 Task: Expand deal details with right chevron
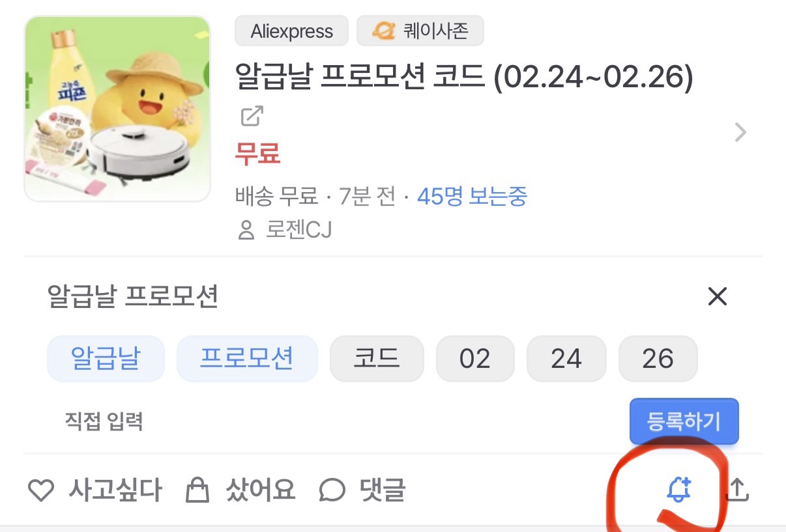click(740, 133)
